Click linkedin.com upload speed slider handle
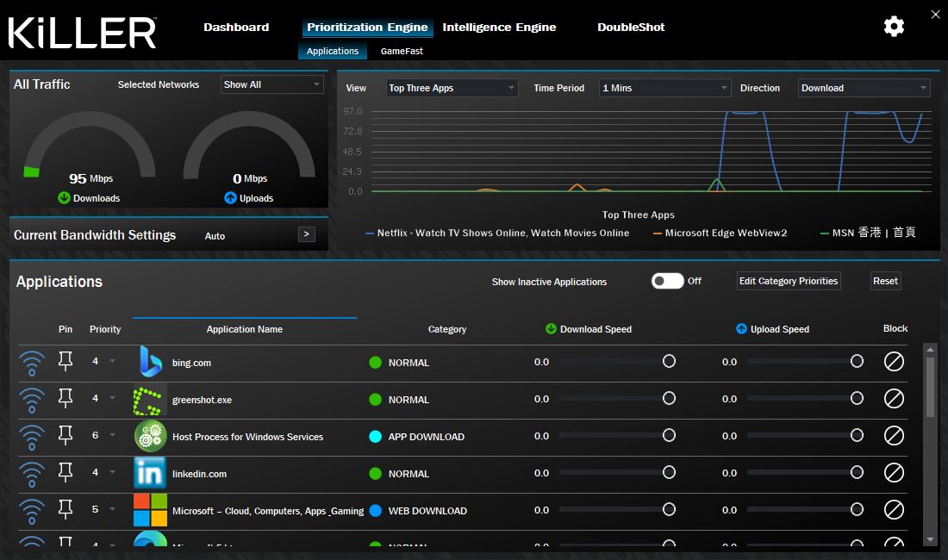Screen dimensions: 948x560 tap(857, 472)
